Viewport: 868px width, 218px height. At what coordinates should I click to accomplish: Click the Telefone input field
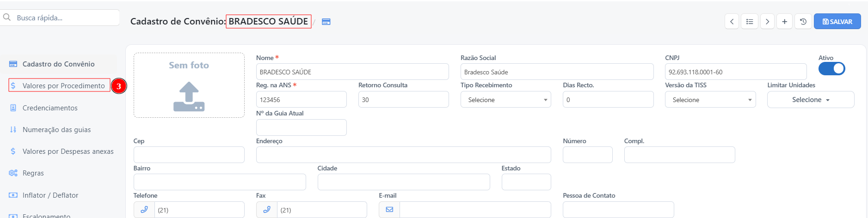(x=199, y=210)
